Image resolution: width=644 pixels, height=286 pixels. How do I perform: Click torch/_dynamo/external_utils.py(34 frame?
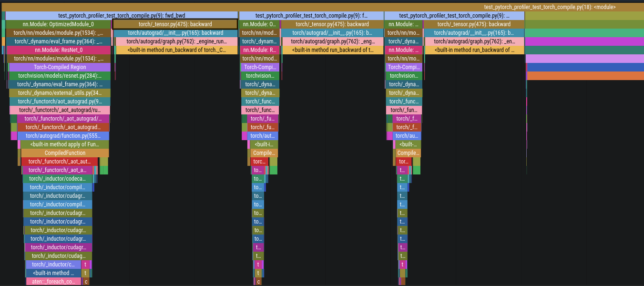60,93
